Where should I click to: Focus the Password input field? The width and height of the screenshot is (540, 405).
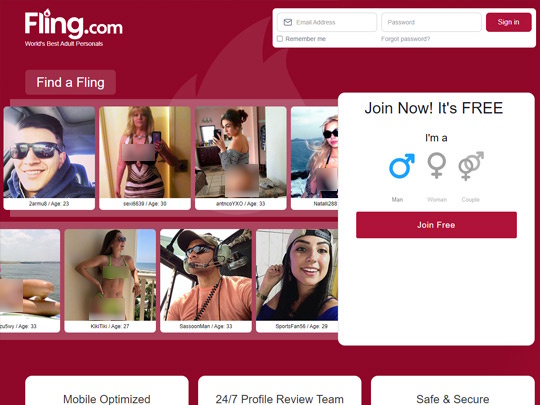[431, 22]
